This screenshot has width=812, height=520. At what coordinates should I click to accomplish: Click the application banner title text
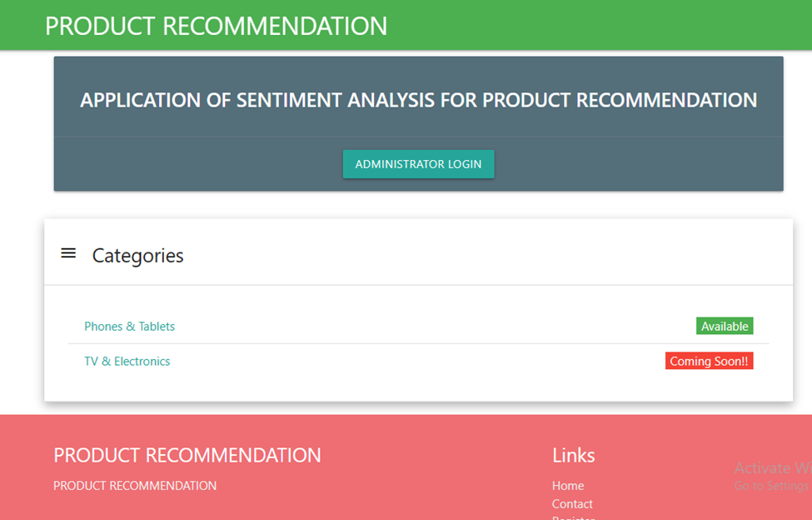[418, 99]
